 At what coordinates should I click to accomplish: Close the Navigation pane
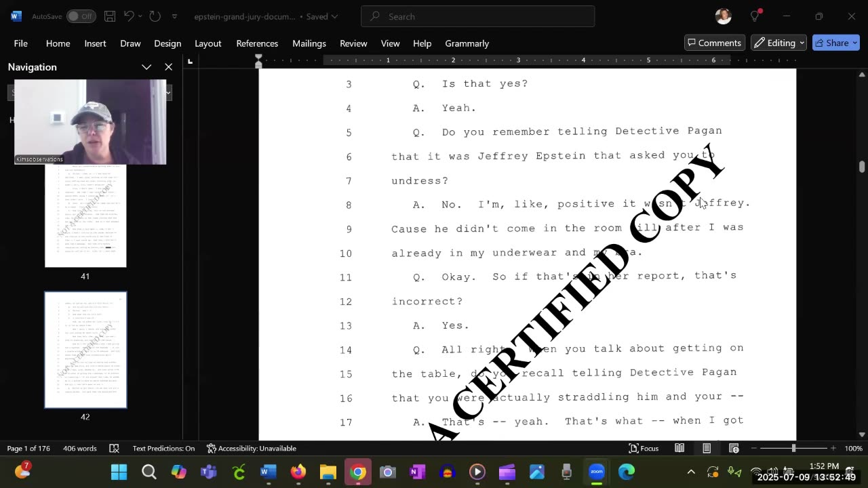click(168, 67)
